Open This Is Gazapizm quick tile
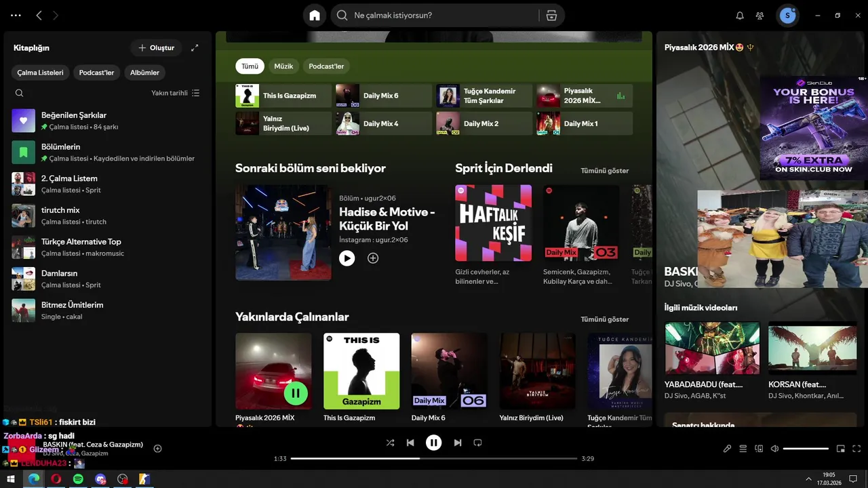Viewport: 868px width, 488px height. point(283,96)
